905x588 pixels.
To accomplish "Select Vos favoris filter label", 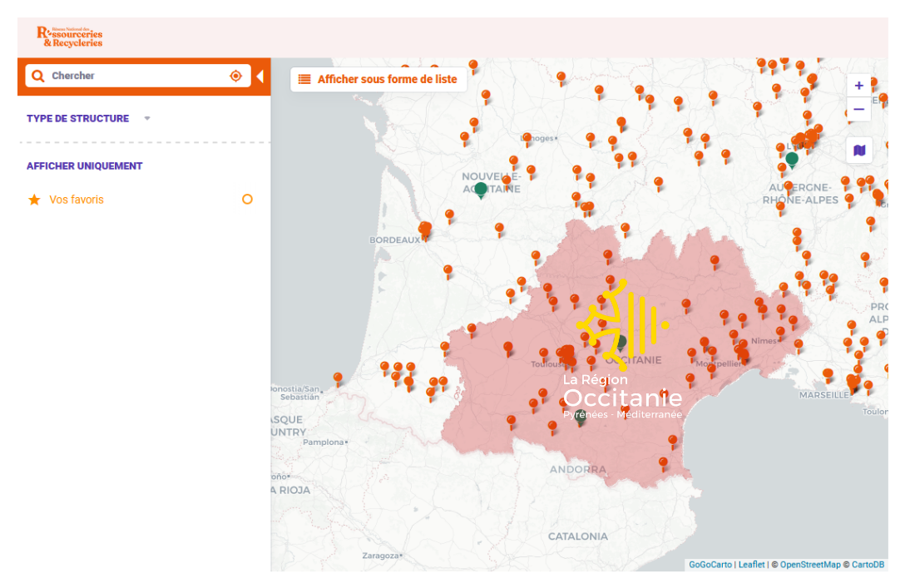I will (x=77, y=200).
